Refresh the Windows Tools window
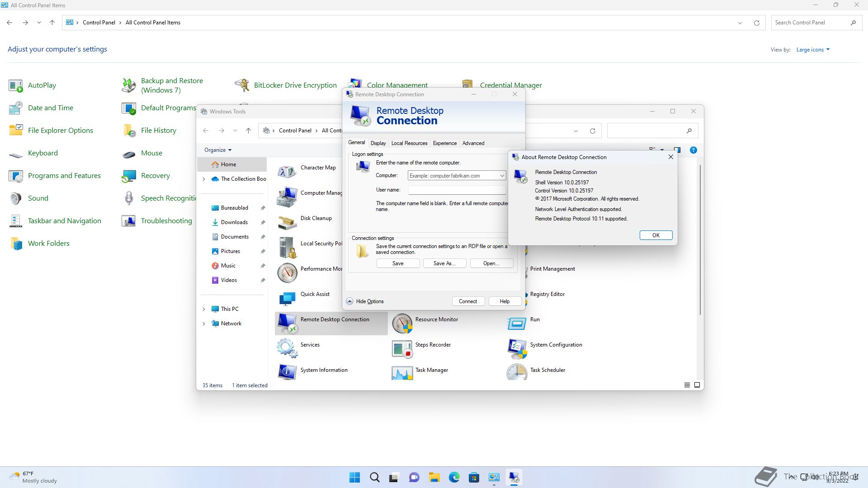This screenshot has height=488, width=868. click(592, 131)
